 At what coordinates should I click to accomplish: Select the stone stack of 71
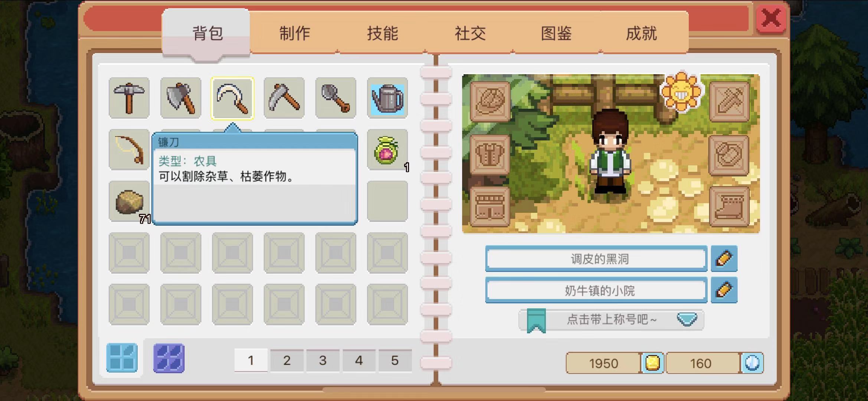pyautogui.click(x=129, y=201)
